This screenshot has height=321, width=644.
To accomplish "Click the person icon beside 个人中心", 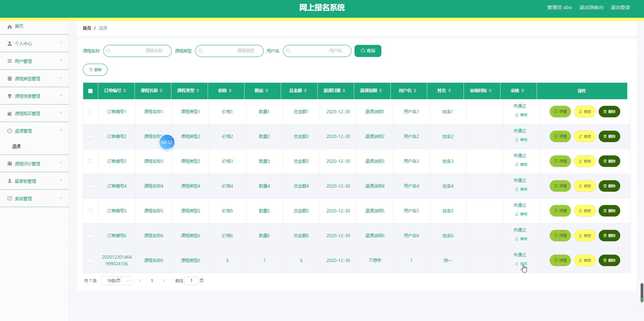I will click(10, 44).
